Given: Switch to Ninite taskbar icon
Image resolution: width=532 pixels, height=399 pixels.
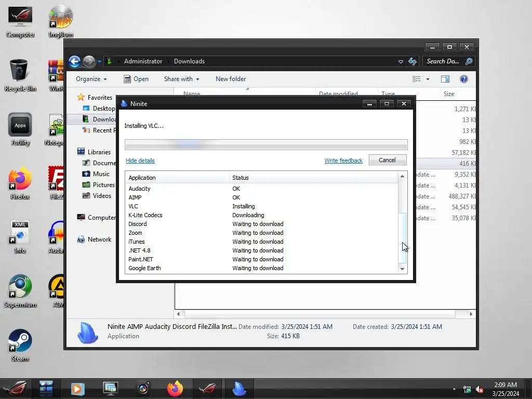Looking at the screenshot, I should [x=239, y=389].
